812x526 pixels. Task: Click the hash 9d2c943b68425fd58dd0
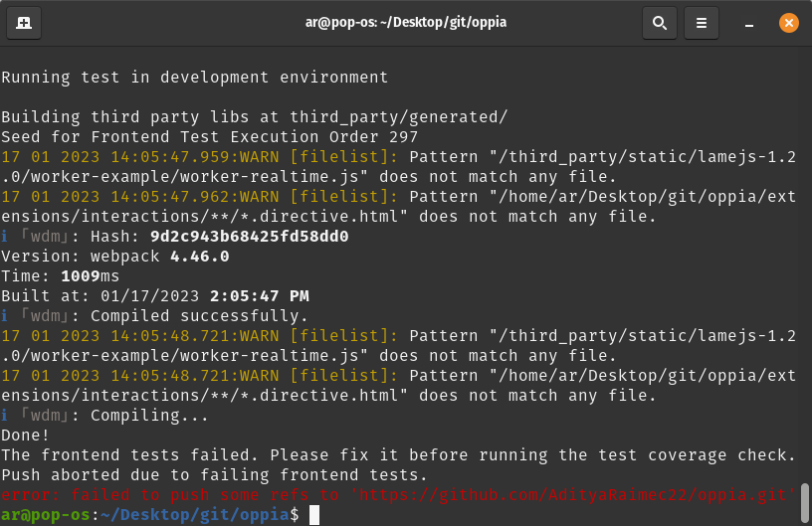[x=249, y=237]
